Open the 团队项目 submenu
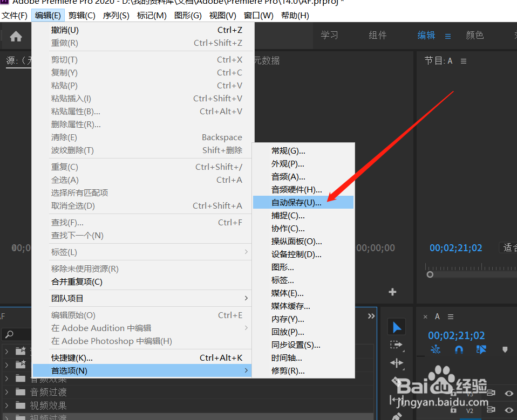Viewport: 517px width, 420px height. pos(142,299)
